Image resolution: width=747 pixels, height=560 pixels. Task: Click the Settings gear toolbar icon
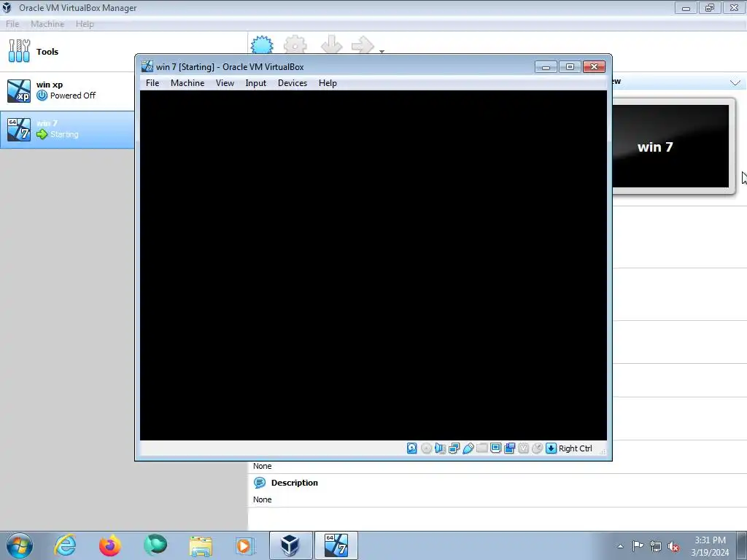coord(295,45)
